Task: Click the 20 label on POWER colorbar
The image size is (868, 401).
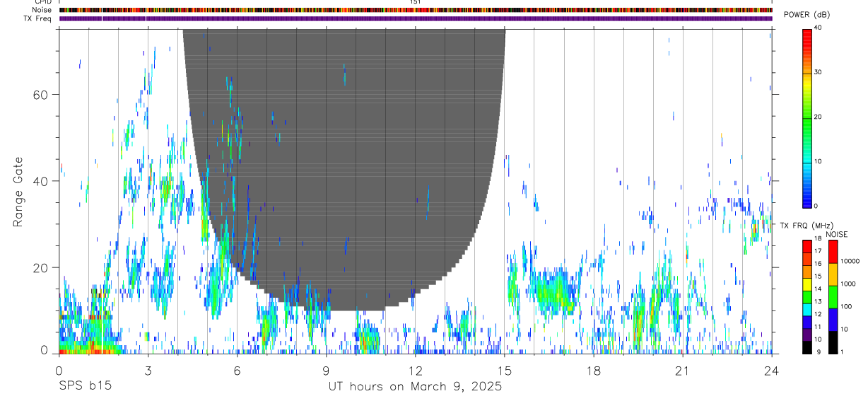Action: click(818, 117)
